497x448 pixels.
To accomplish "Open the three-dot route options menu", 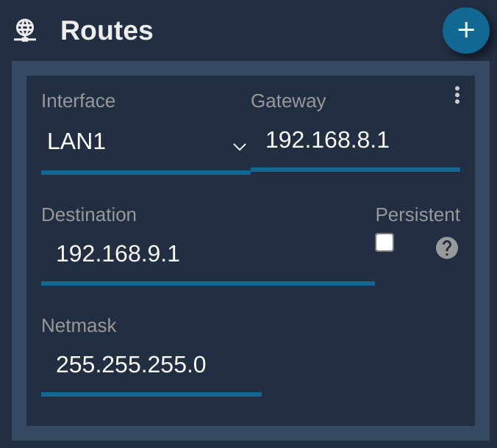I will coord(457,95).
